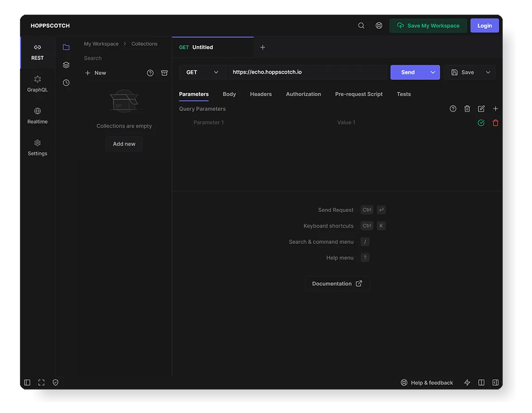The image size is (532, 413).
Task: Toggle the collections sidebar panel in footer
Action: [x=496, y=382]
